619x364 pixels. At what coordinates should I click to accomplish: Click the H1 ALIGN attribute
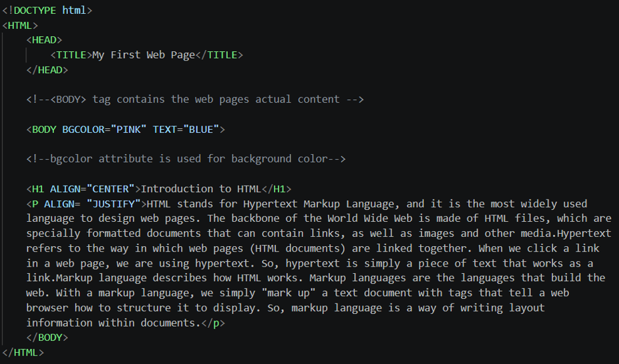click(x=65, y=189)
